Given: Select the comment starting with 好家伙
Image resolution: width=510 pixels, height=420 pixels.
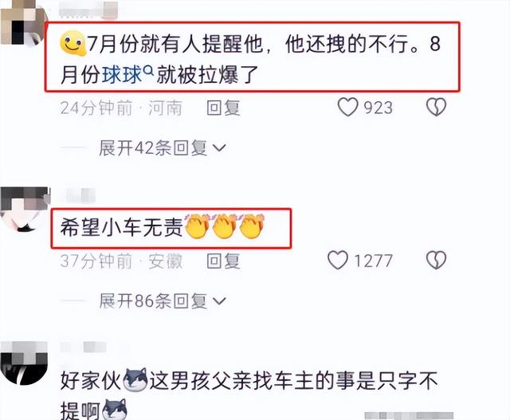Looking at the screenshot, I should [x=249, y=394].
